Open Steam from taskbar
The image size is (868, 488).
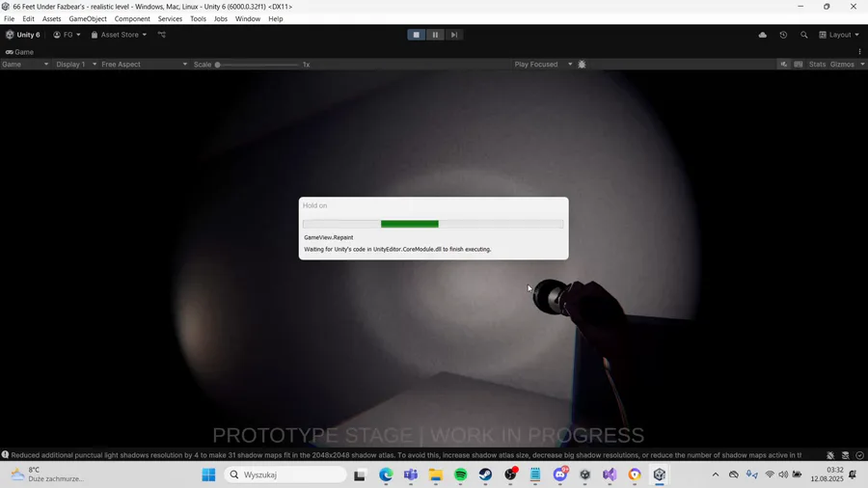click(485, 474)
